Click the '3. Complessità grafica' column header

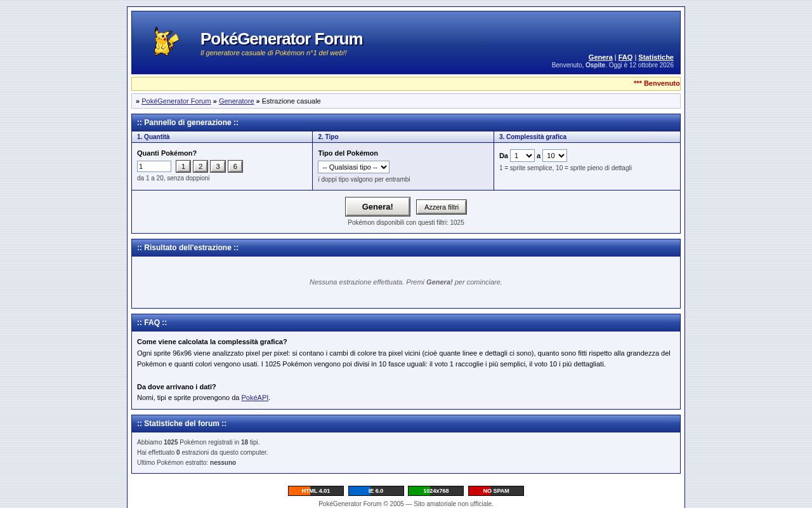(x=587, y=137)
